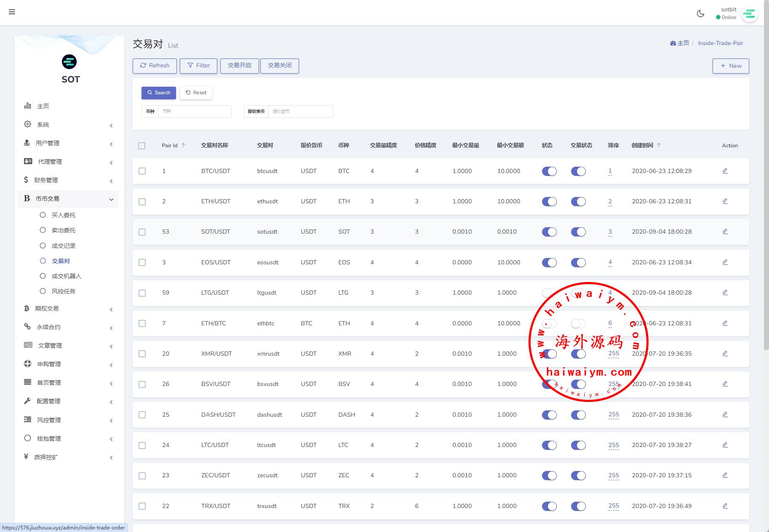Viewport: 769px width, 532px height.
Task: Click the sotbit user avatar
Action: point(749,14)
